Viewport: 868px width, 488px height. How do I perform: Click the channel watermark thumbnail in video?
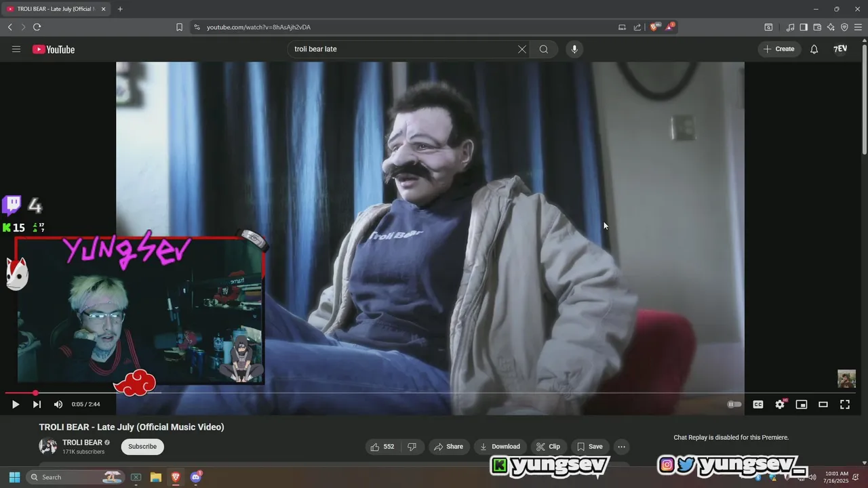846,379
